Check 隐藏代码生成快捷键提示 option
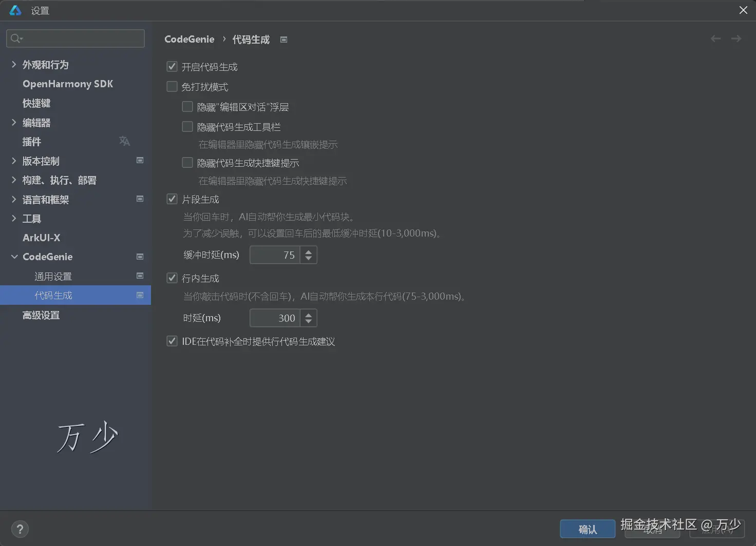Image resolution: width=756 pixels, height=546 pixels. click(187, 163)
